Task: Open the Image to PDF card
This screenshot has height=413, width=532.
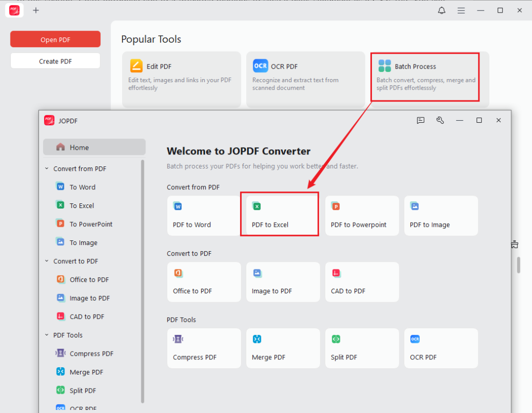Action: tap(283, 282)
